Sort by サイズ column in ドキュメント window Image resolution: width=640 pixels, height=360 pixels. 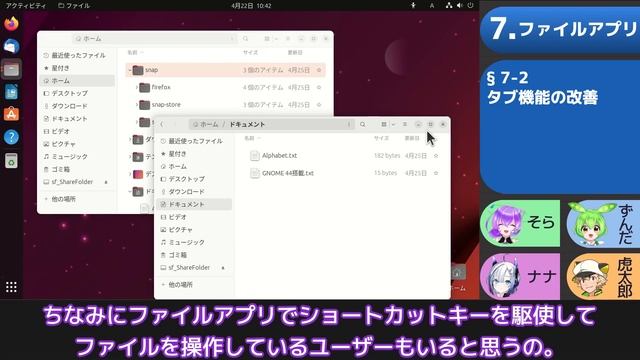point(381,138)
